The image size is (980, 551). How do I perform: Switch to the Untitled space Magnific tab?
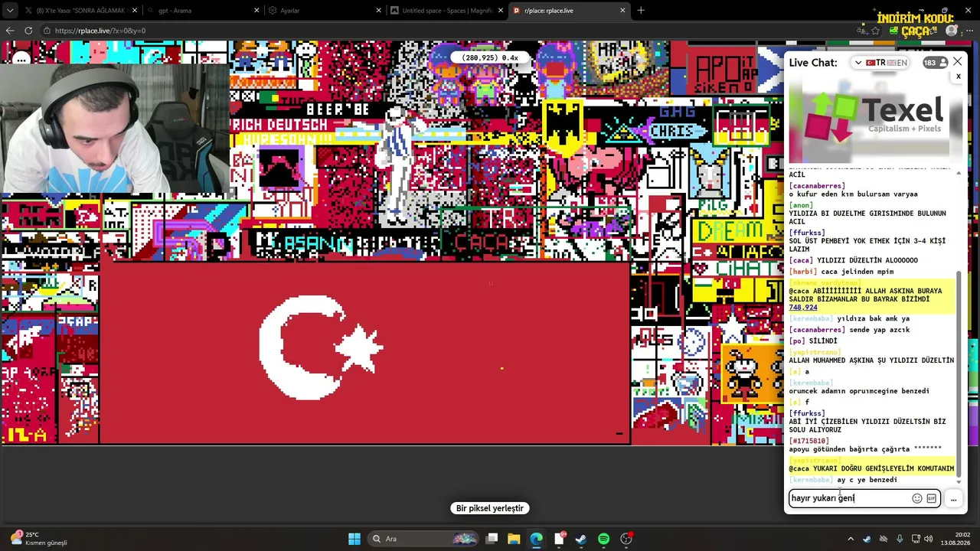446,11
